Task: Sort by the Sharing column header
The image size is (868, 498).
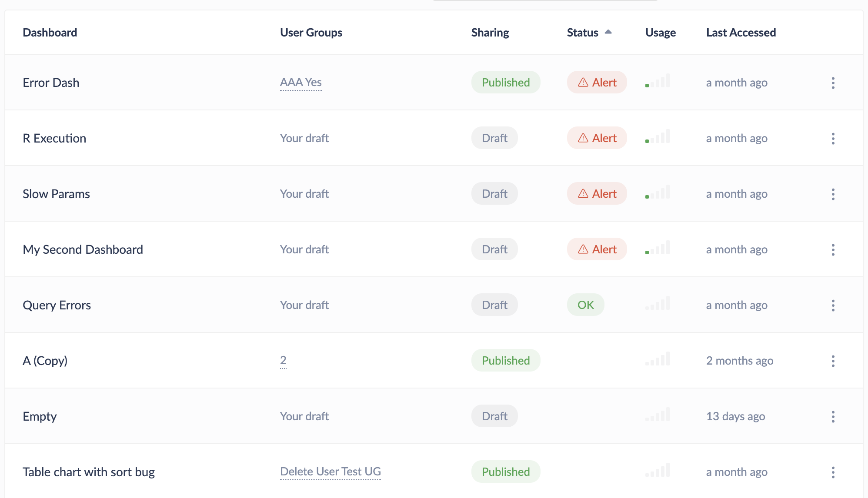Action: tap(490, 33)
